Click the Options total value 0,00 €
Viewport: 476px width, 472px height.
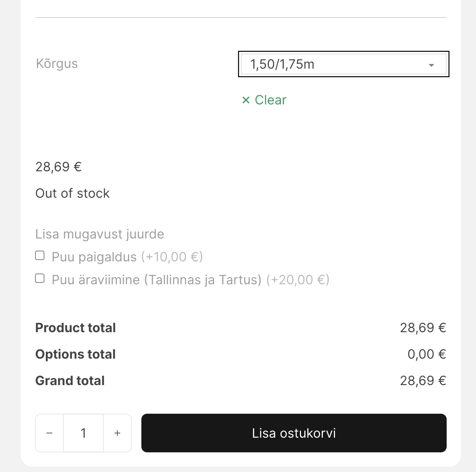[427, 354]
